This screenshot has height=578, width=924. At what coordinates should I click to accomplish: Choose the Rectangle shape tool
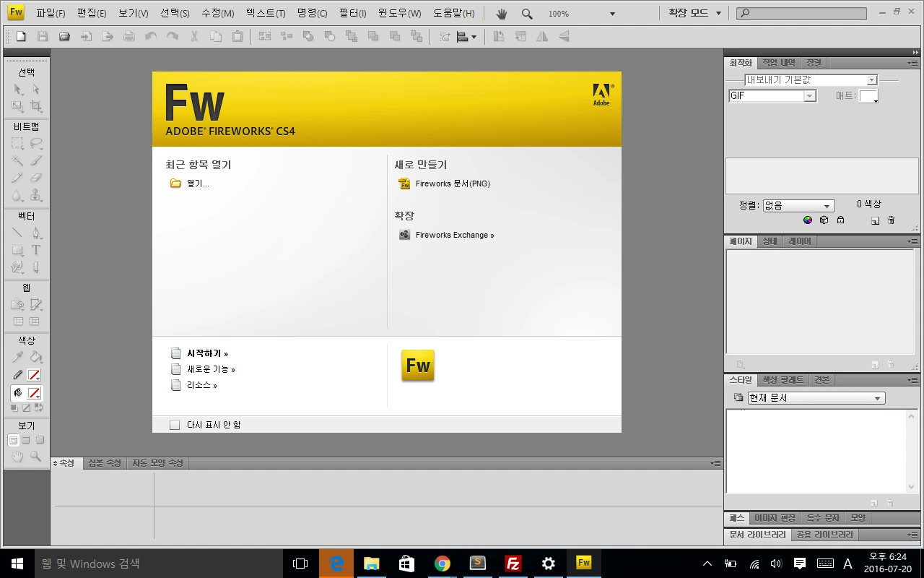[17, 250]
